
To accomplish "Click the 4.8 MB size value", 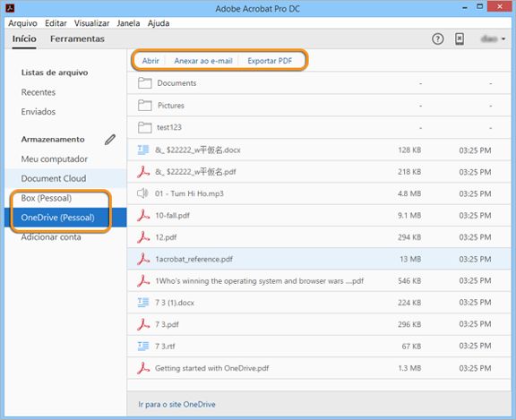I will (x=409, y=193).
